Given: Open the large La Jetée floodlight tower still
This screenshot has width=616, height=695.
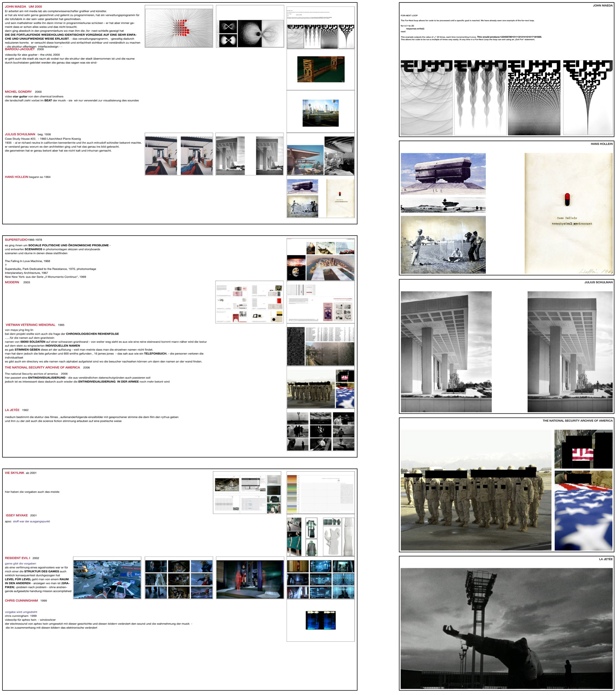Looking at the screenshot, I should pos(507,628).
